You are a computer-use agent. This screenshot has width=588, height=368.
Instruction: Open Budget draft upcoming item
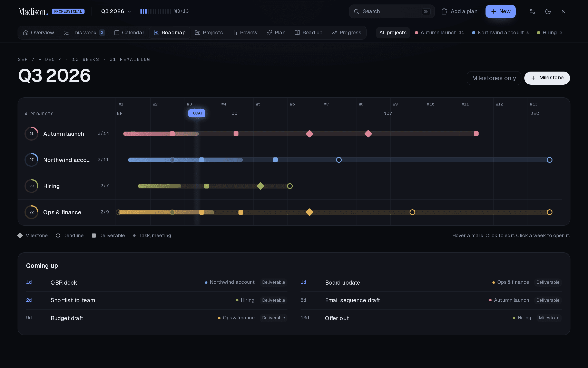click(157, 318)
